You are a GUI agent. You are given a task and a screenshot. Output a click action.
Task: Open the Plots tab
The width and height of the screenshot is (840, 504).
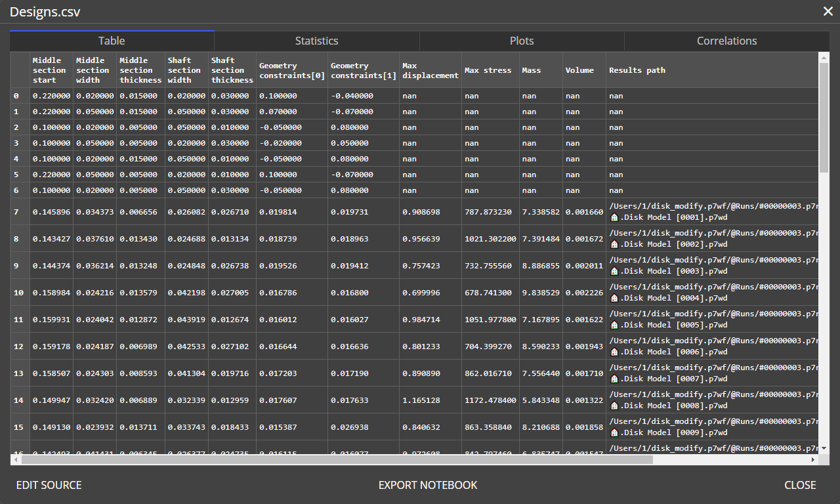(x=522, y=41)
